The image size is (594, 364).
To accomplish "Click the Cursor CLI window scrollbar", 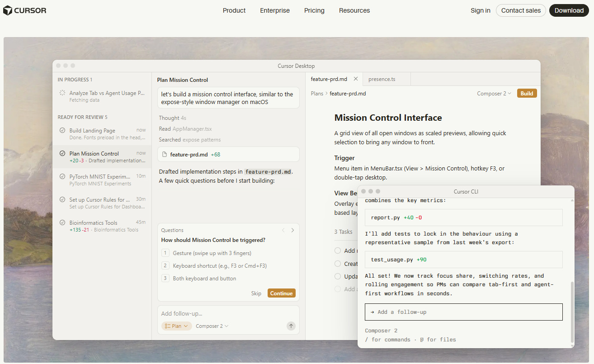I will click(x=572, y=312).
